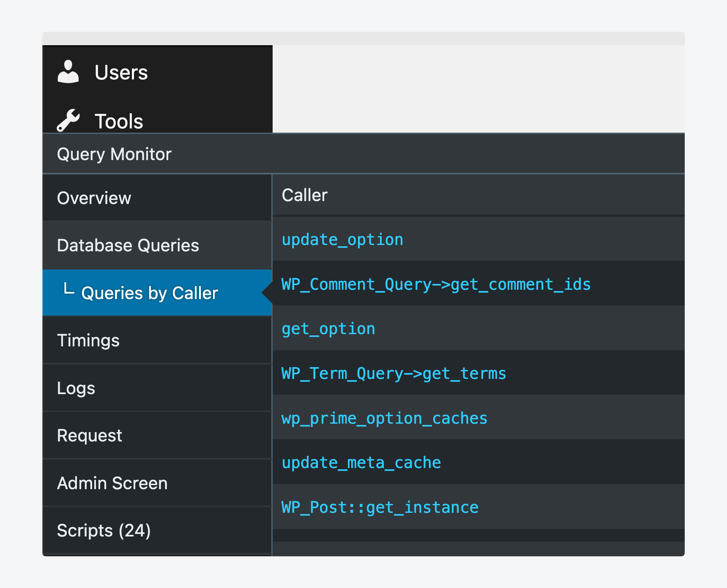Open the Admin Screen section
This screenshot has width=727, height=588.
point(112,483)
